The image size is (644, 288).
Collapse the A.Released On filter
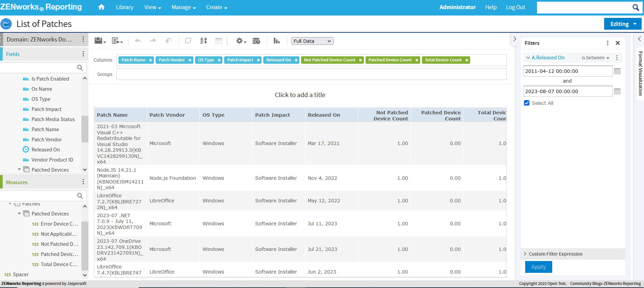point(528,58)
